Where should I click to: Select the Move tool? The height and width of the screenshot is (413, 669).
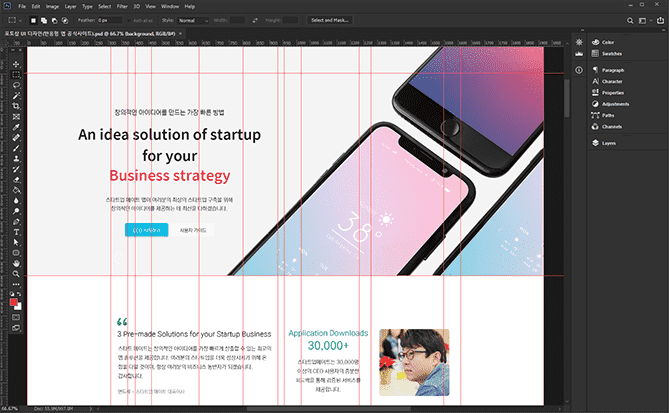point(16,64)
